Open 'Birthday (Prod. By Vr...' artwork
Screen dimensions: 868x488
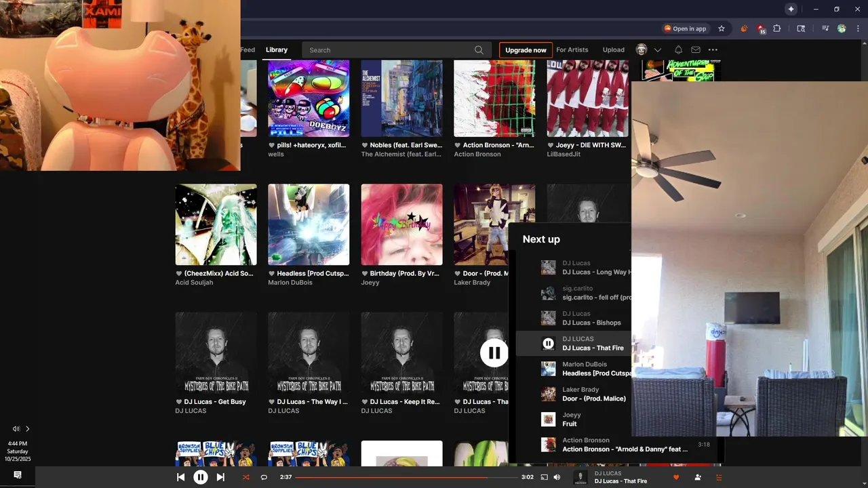click(401, 224)
